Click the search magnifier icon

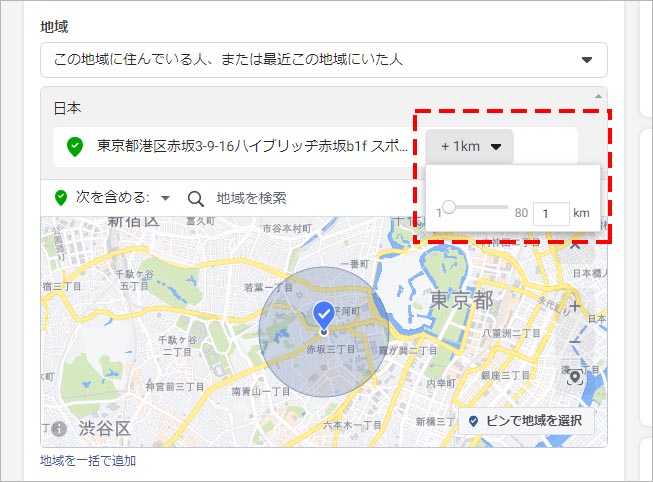[x=196, y=198]
